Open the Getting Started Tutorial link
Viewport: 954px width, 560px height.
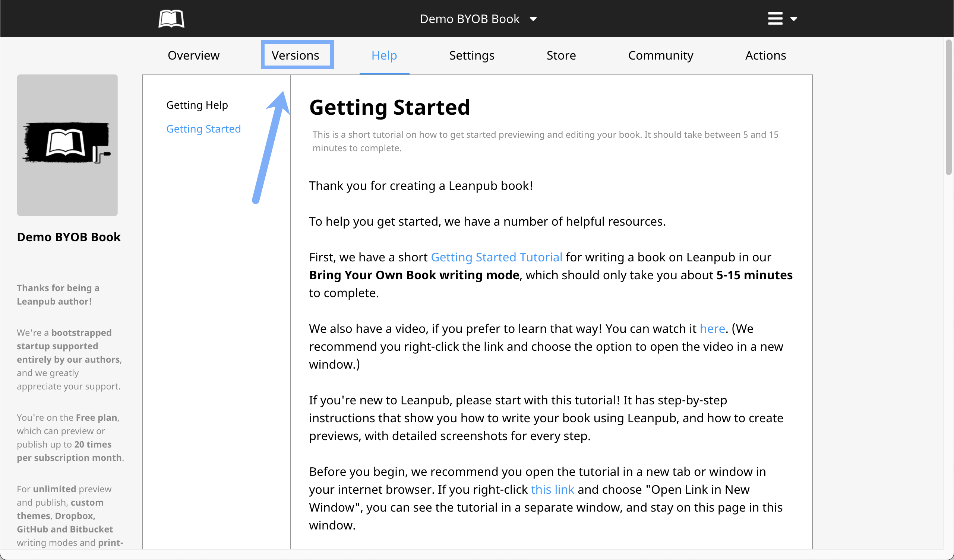[x=496, y=257]
